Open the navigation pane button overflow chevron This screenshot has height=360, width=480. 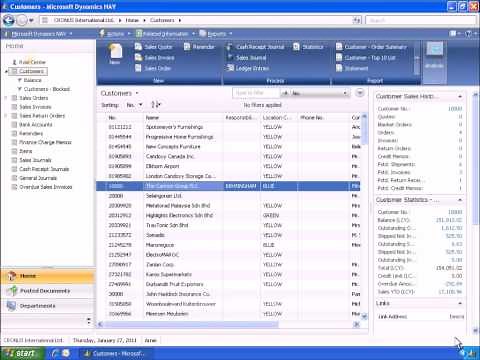click(89, 321)
